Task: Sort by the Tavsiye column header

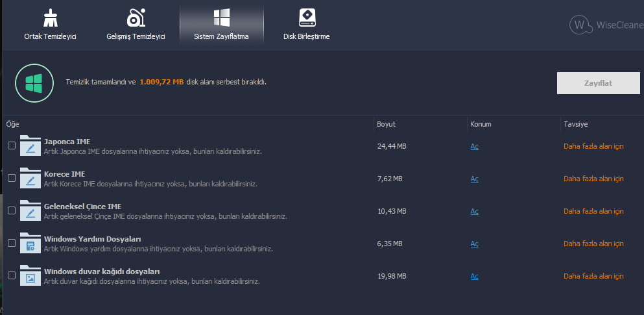Action: tap(575, 124)
